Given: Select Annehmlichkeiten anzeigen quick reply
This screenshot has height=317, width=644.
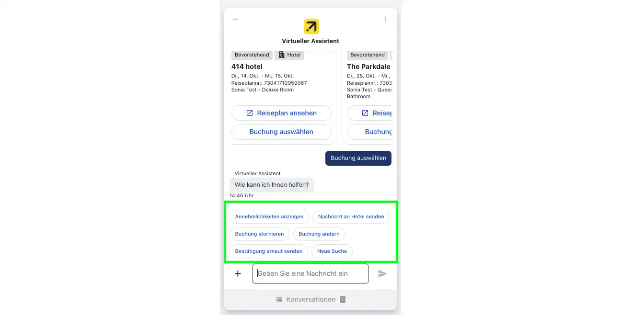Looking at the screenshot, I should (269, 216).
